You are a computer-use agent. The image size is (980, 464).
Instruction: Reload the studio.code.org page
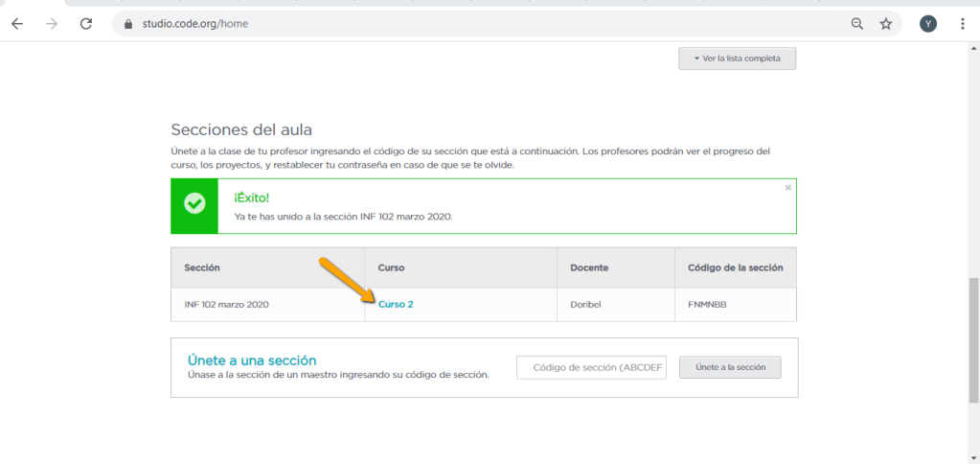tap(86, 24)
